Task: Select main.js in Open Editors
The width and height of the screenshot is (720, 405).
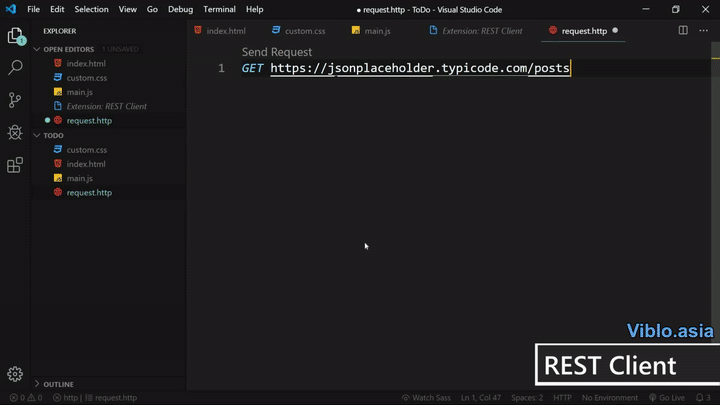Action: click(x=79, y=92)
